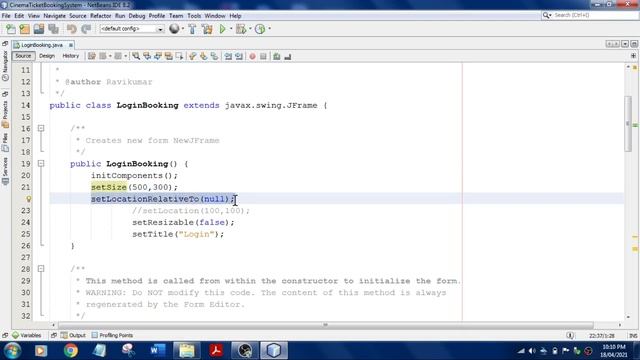Open the Edit menu
Viewport: 640px width, 360px height.
(19, 16)
